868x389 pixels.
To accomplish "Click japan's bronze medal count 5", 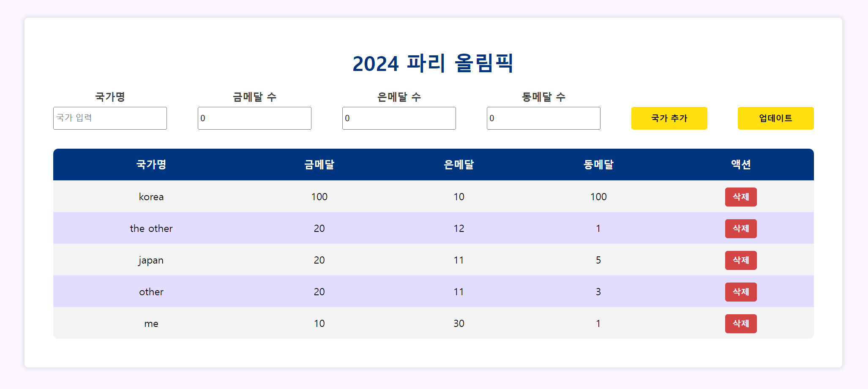I will (598, 260).
